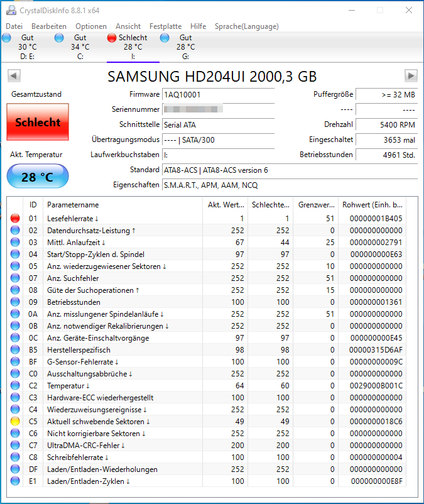The height and width of the screenshot is (504, 424).
Task: Click the Eigenschaften field with S.M.A.R.T.
Action: pos(290,185)
